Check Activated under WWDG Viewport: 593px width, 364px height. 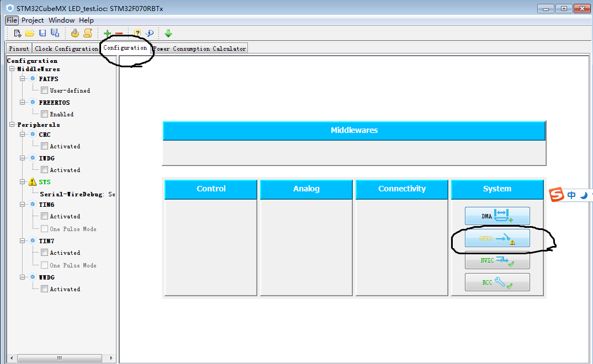pos(44,289)
